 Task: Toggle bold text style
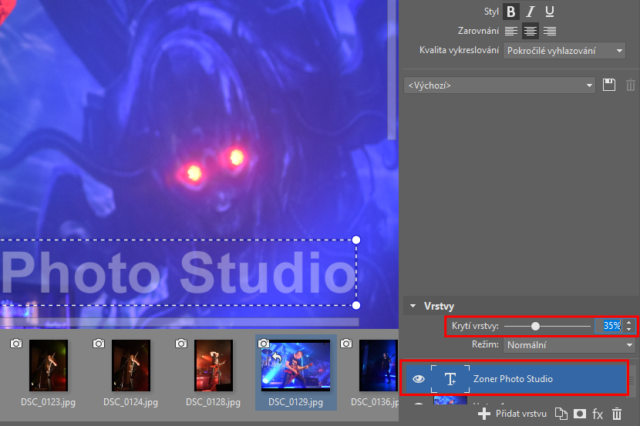[x=511, y=12]
